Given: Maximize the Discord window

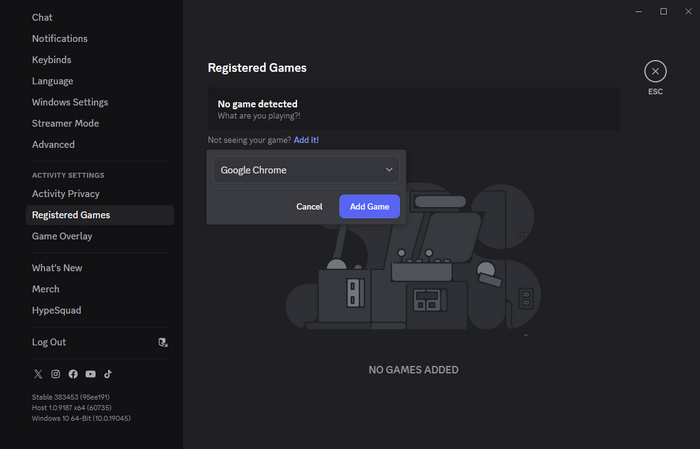Looking at the screenshot, I should pyautogui.click(x=663, y=12).
